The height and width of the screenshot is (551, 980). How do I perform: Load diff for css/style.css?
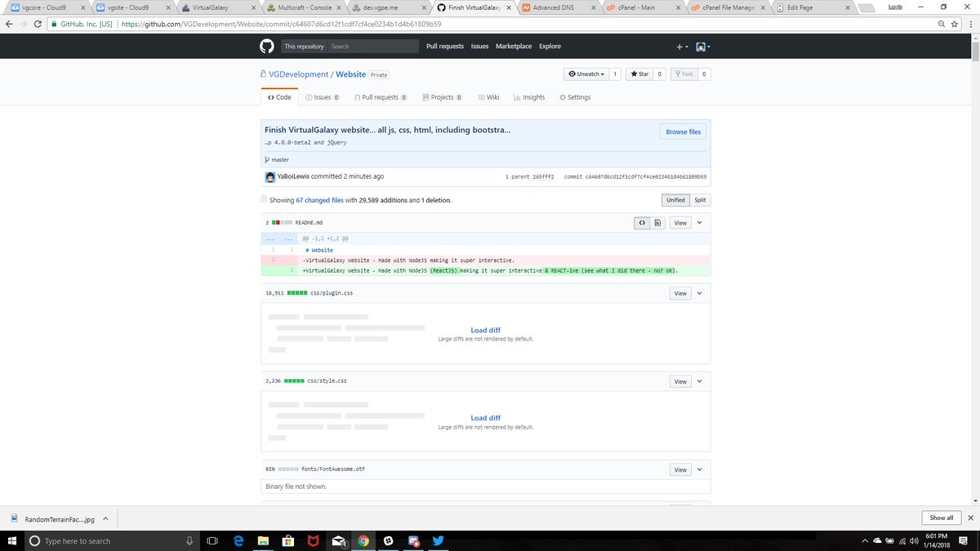click(x=486, y=418)
